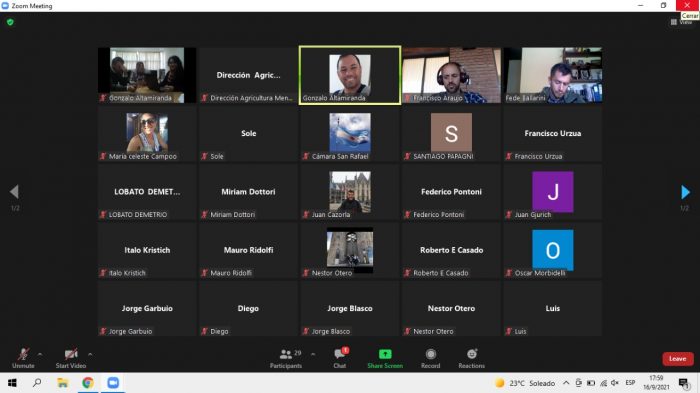Open the View layout option
Image resolution: width=700 pixels, height=393 pixels.
pos(681,22)
